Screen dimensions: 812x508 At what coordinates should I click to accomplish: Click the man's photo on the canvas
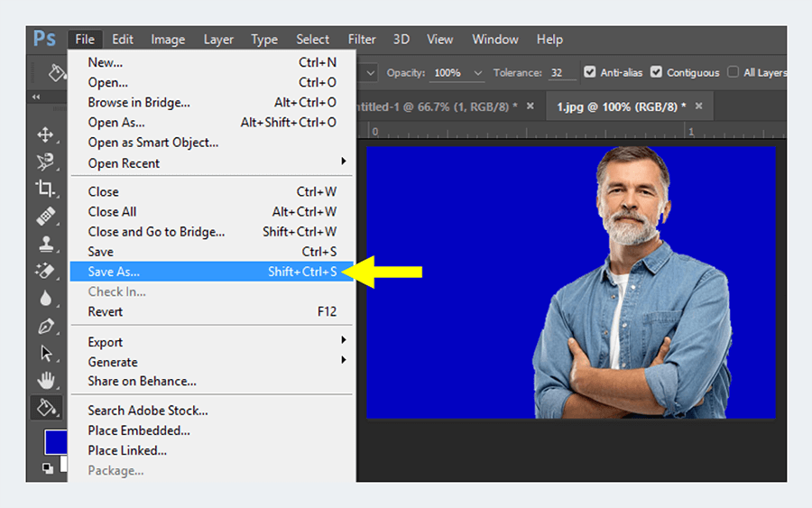coord(634,282)
